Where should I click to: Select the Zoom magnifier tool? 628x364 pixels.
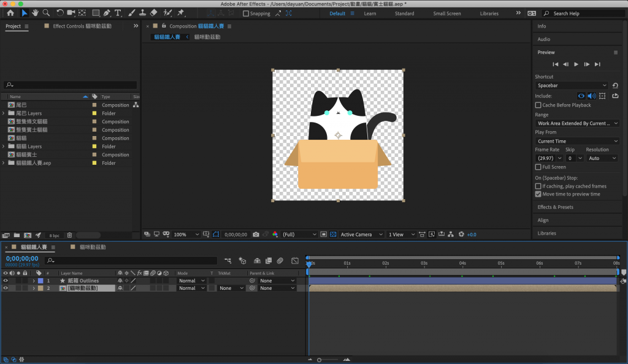tap(46, 13)
